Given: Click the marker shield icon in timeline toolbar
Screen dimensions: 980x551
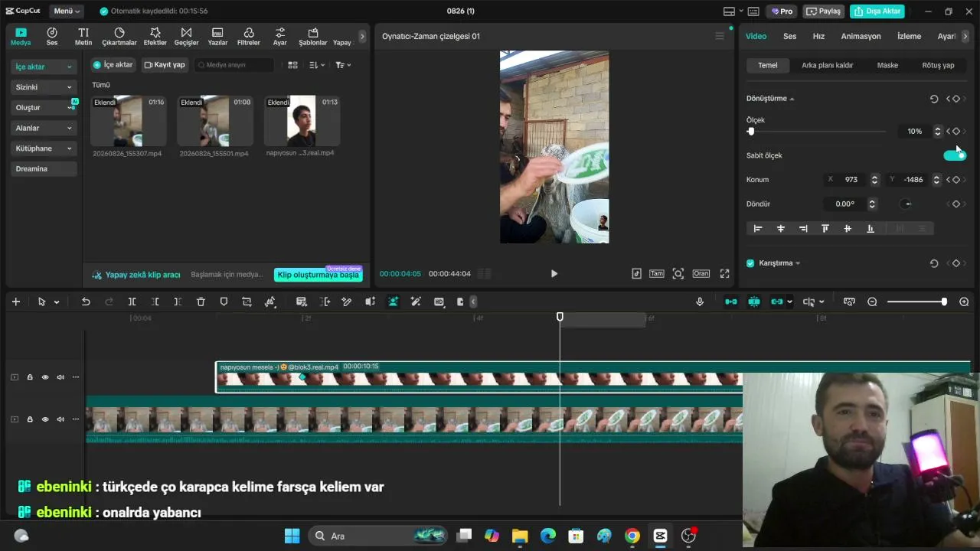Looking at the screenshot, I should click(224, 302).
